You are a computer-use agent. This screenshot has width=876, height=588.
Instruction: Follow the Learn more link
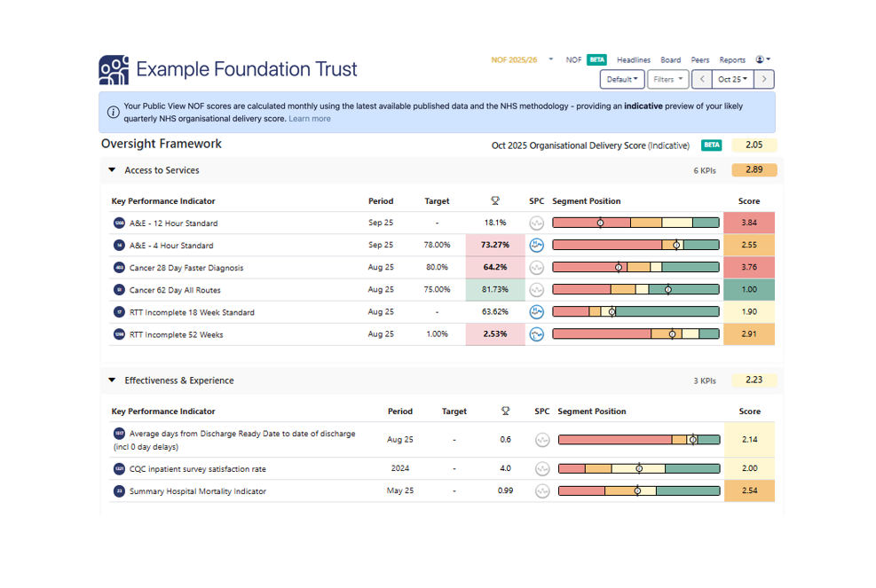pyautogui.click(x=309, y=119)
